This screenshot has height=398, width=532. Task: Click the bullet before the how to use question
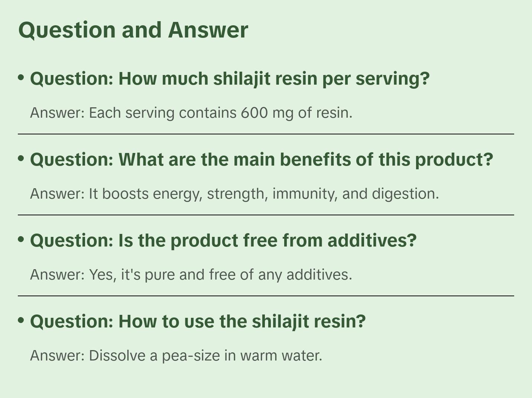pyautogui.click(x=21, y=320)
